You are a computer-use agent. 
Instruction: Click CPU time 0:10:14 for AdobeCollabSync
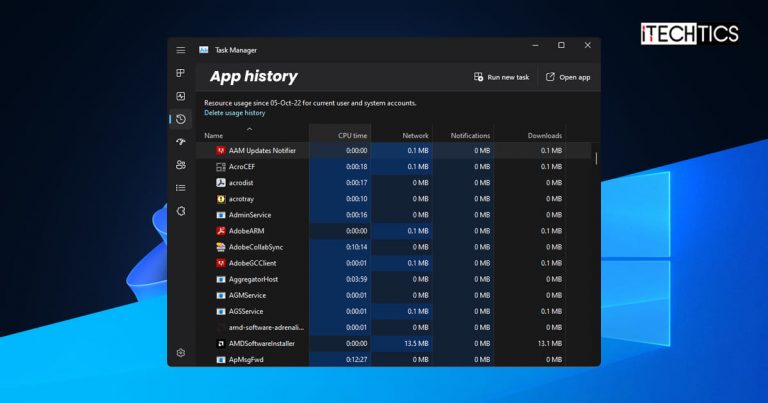pos(356,247)
